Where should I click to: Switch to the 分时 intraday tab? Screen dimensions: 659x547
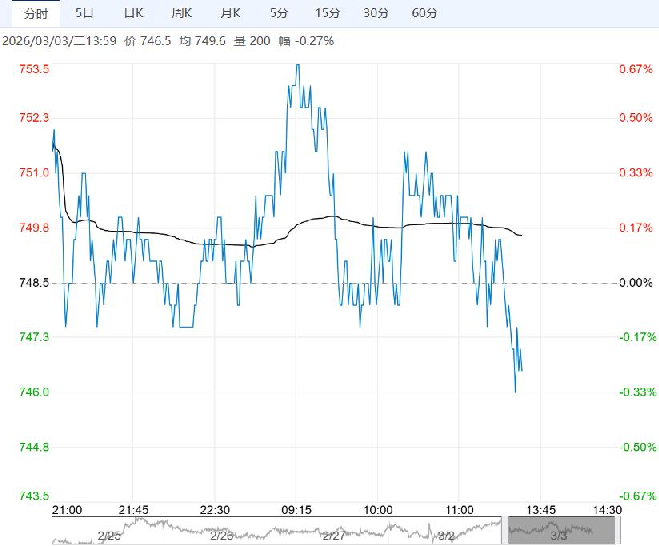(35, 13)
